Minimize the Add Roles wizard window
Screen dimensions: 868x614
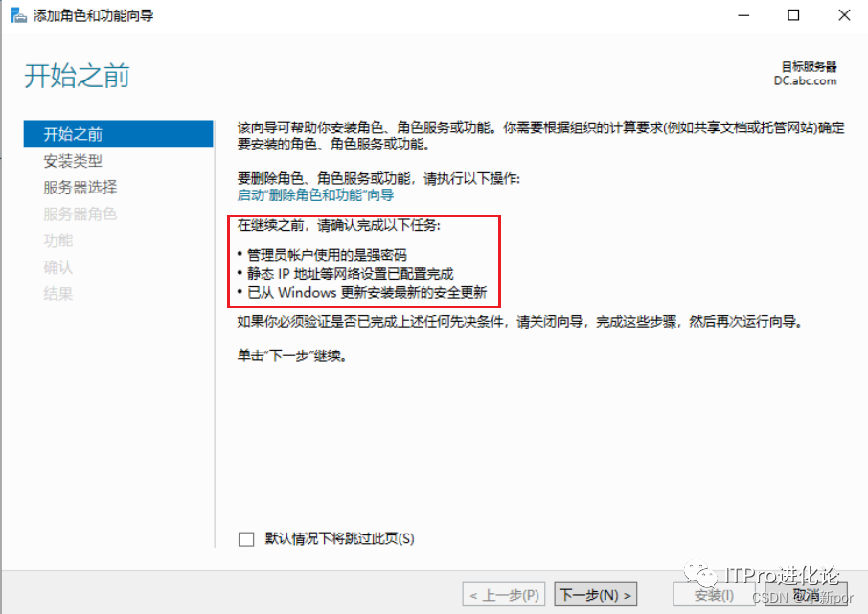pyautogui.click(x=743, y=15)
